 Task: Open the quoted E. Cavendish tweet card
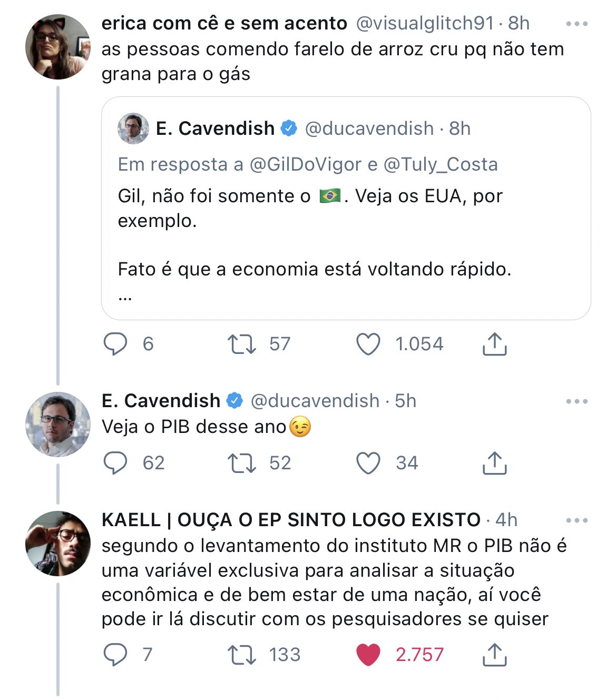tap(346, 232)
